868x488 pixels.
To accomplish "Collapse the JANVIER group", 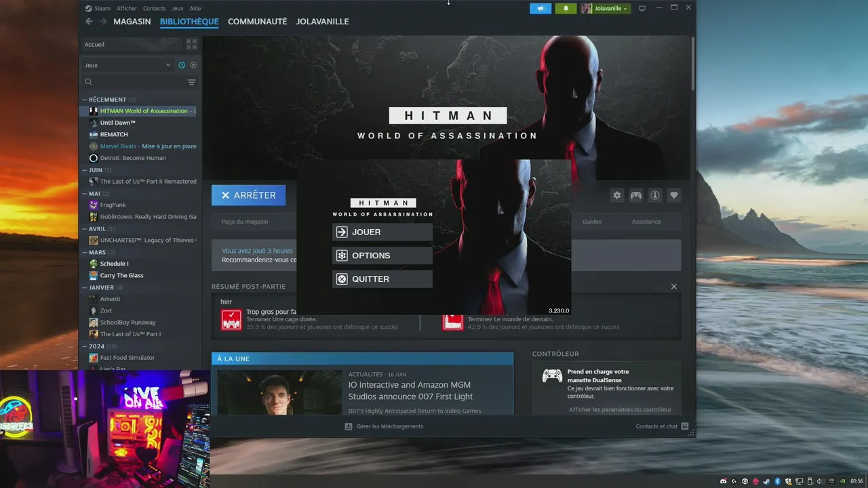I will 85,287.
